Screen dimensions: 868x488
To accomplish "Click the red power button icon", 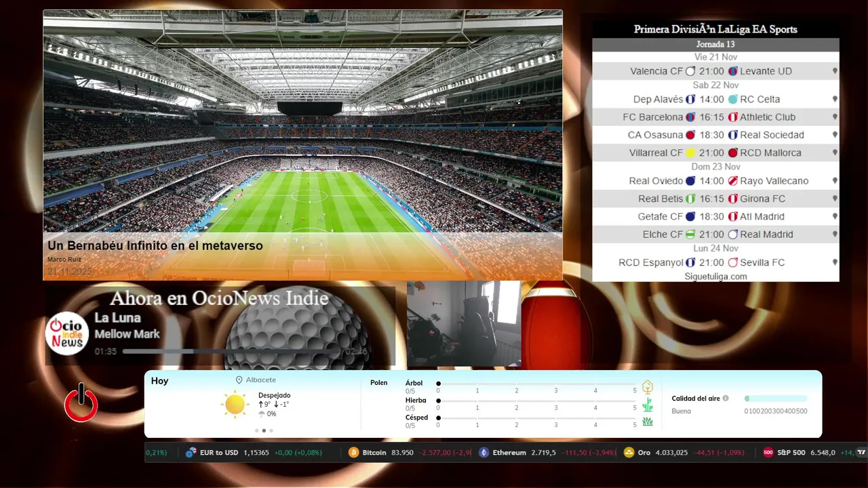I will coord(81,403).
